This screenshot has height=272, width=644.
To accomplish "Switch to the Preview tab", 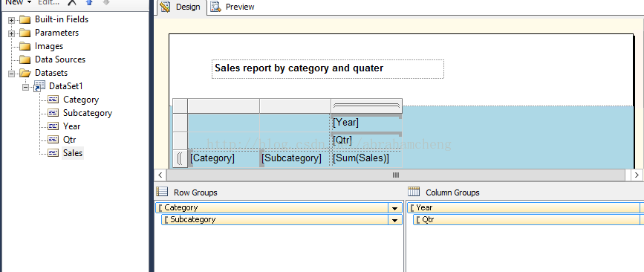I will click(232, 7).
